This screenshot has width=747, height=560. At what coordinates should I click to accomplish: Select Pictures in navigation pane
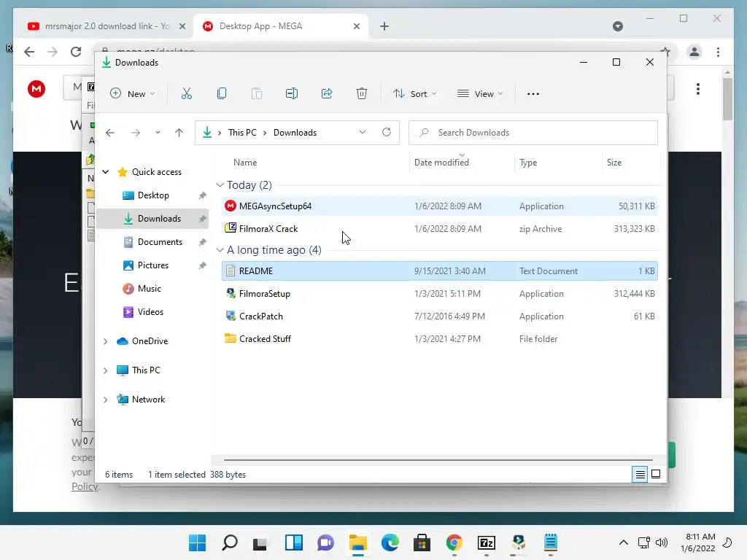point(153,265)
